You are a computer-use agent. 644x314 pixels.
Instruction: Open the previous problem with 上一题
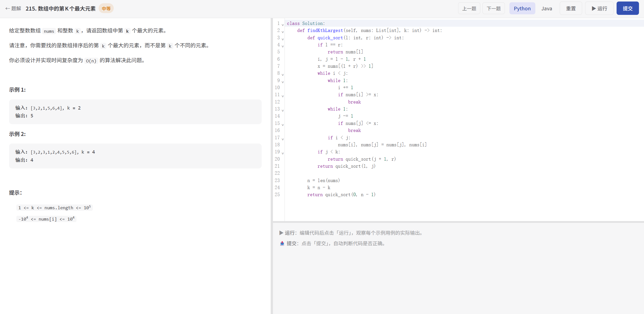point(469,9)
